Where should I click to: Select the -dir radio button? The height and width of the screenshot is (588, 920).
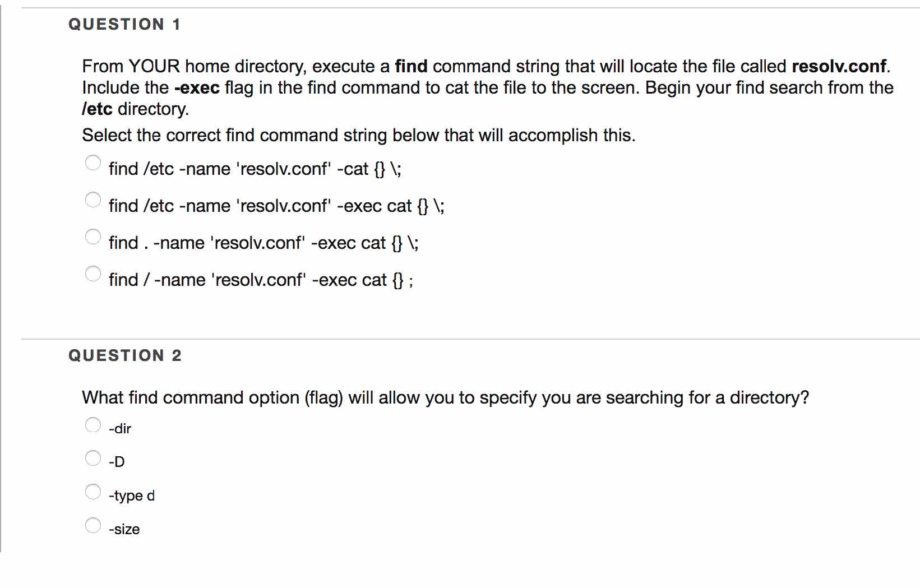(x=93, y=425)
